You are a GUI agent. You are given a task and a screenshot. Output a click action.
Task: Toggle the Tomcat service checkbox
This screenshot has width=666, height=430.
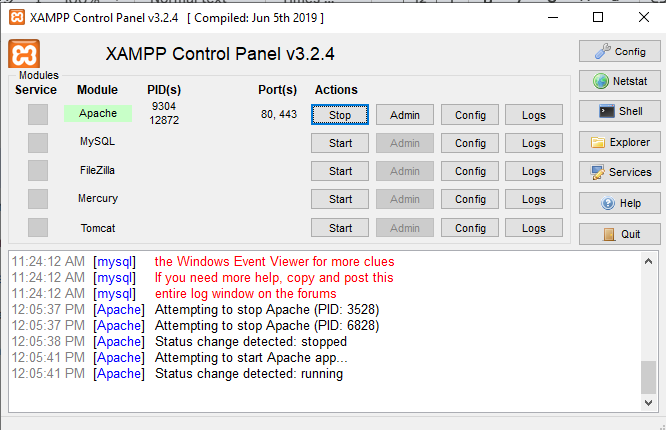coord(38,227)
